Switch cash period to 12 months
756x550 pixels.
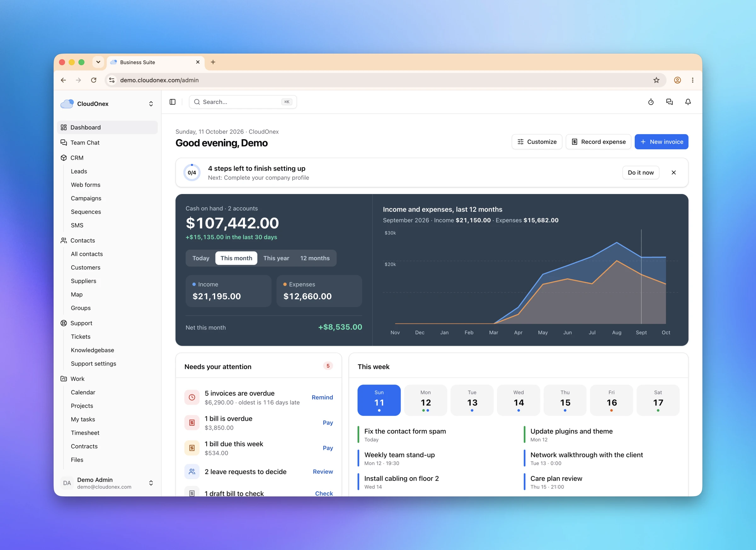315,258
